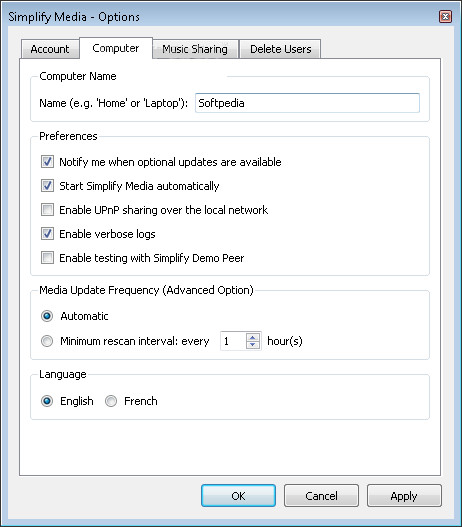Open the Music Sharing tab
This screenshot has height=527, width=462.
point(195,49)
